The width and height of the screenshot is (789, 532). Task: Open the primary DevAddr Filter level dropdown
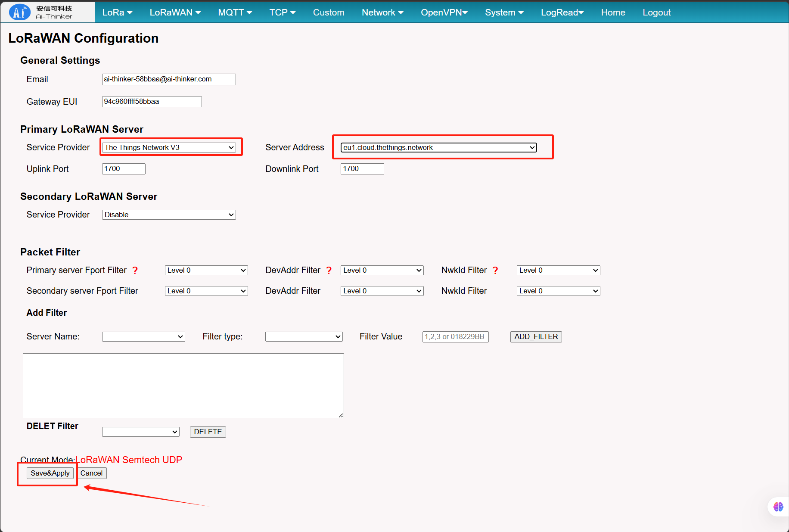(x=382, y=270)
